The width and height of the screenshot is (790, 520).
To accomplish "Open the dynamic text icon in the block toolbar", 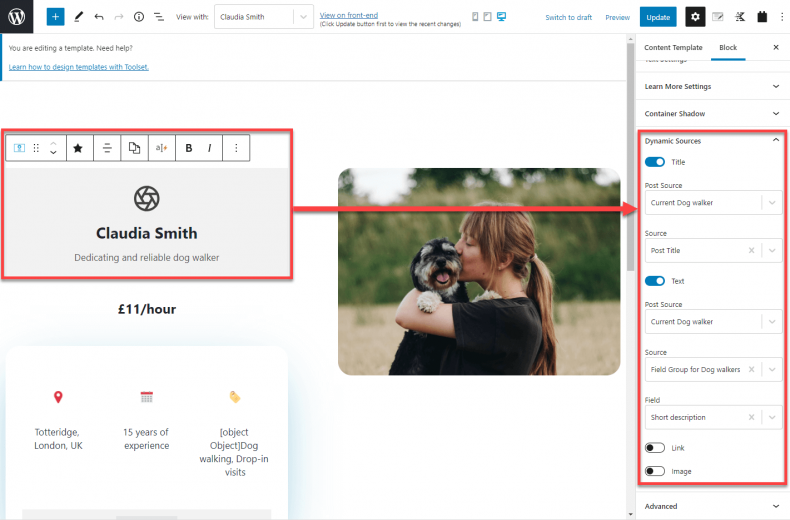I will [161, 148].
